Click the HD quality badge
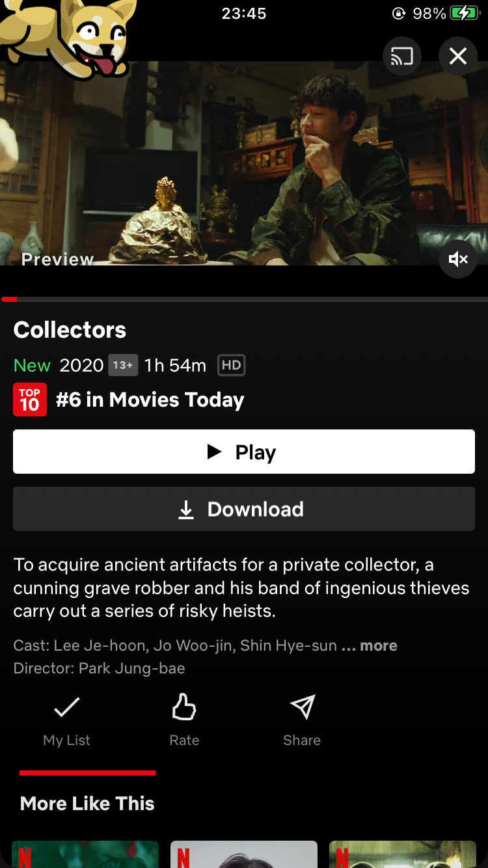This screenshot has width=488, height=868. pyautogui.click(x=231, y=365)
